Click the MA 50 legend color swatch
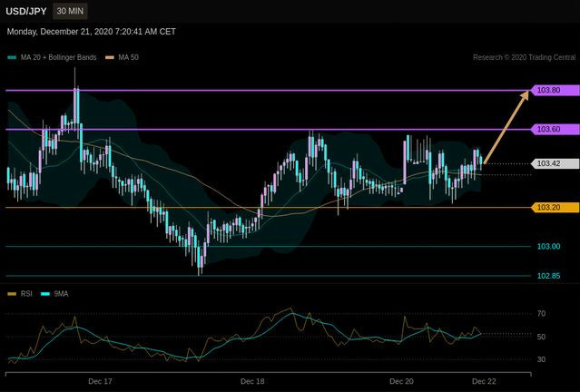The image size is (580, 392). (x=110, y=57)
